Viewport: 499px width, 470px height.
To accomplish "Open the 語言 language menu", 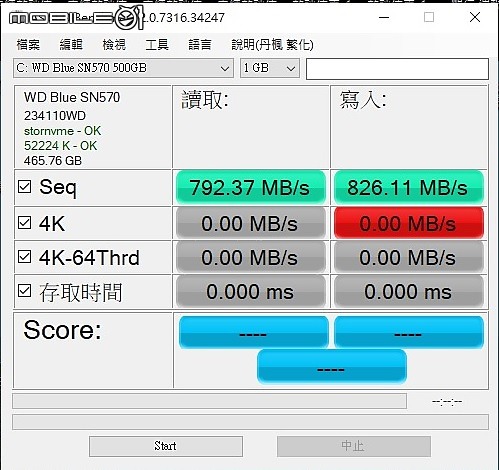I will [x=200, y=44].
